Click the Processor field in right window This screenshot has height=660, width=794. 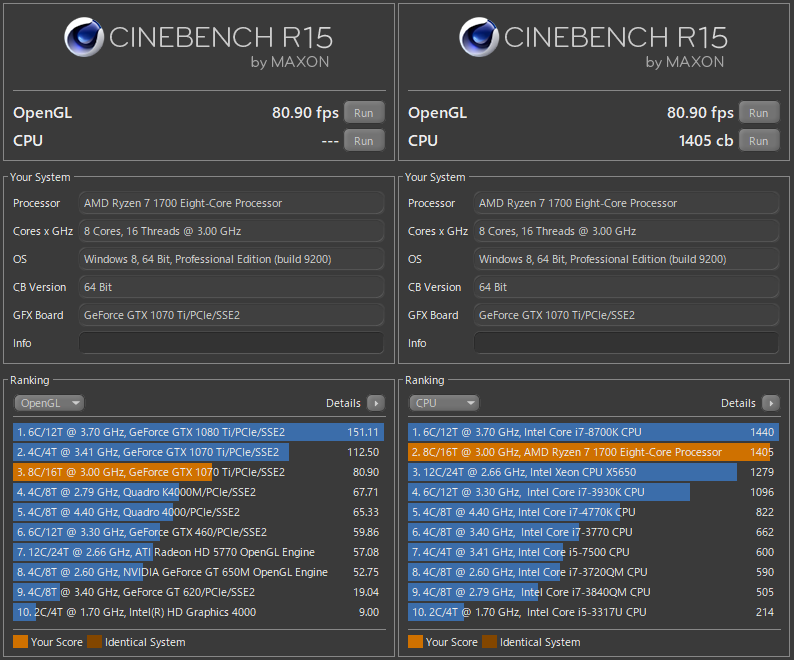click(626, 203)
